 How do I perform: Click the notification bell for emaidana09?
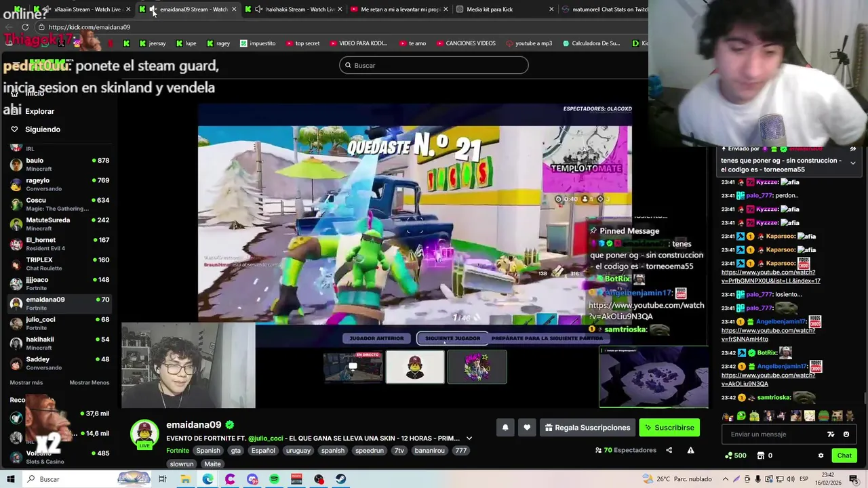click(x=505, y=428)
